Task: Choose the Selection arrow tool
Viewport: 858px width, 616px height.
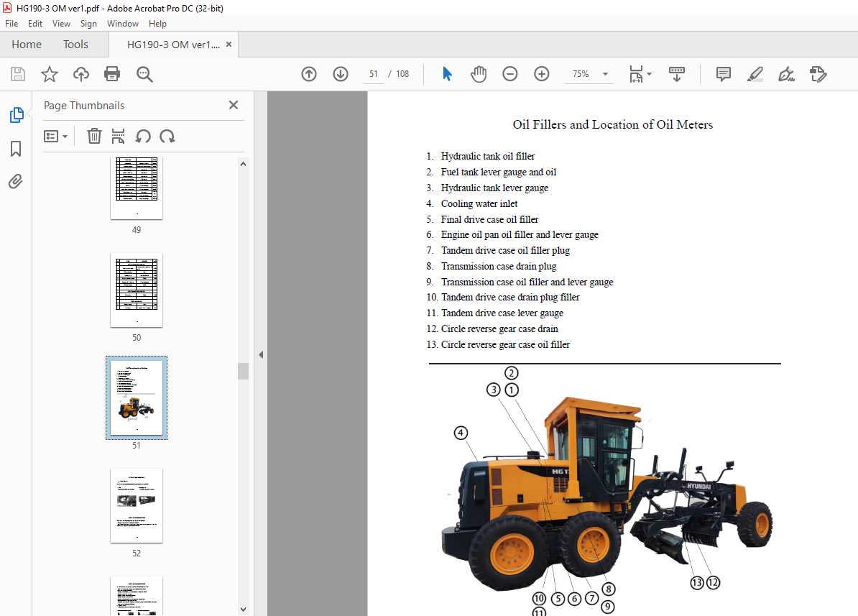Action: click(447, 74)
